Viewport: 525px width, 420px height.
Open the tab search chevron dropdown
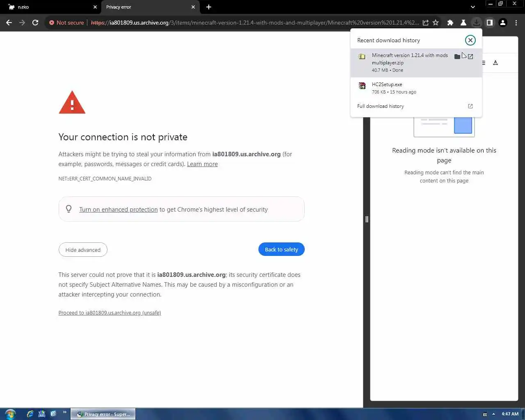(473, 7)
